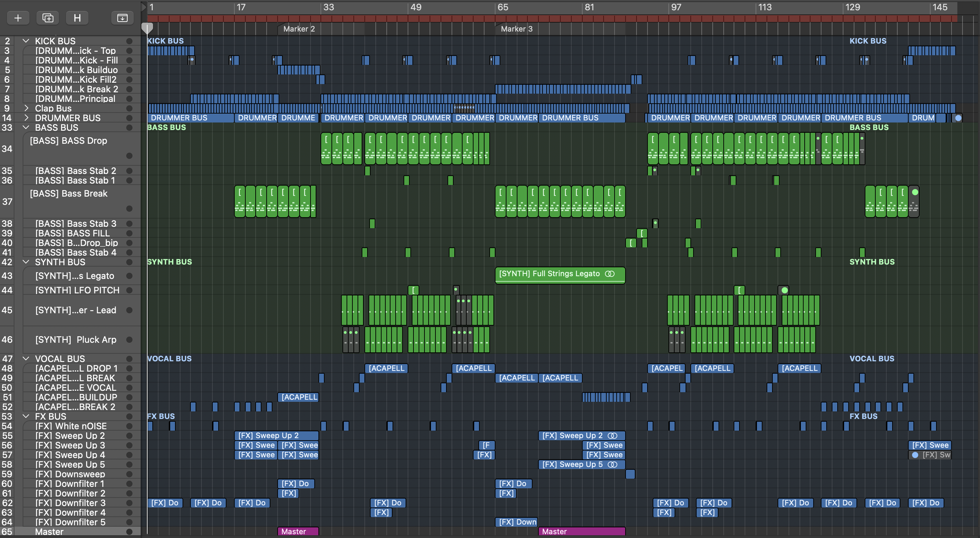Select the first Sweep Up 2 region

277,435
